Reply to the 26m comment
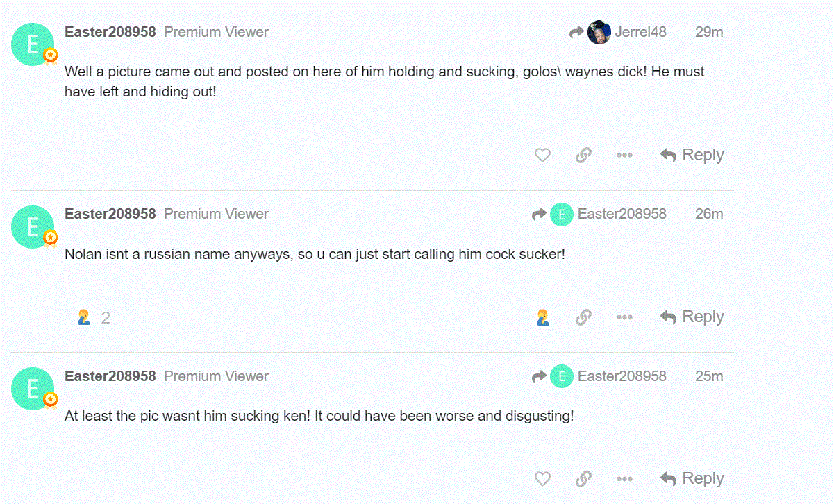Image resolution: width=834 pixels, height=504 pixels. point(692,317)
